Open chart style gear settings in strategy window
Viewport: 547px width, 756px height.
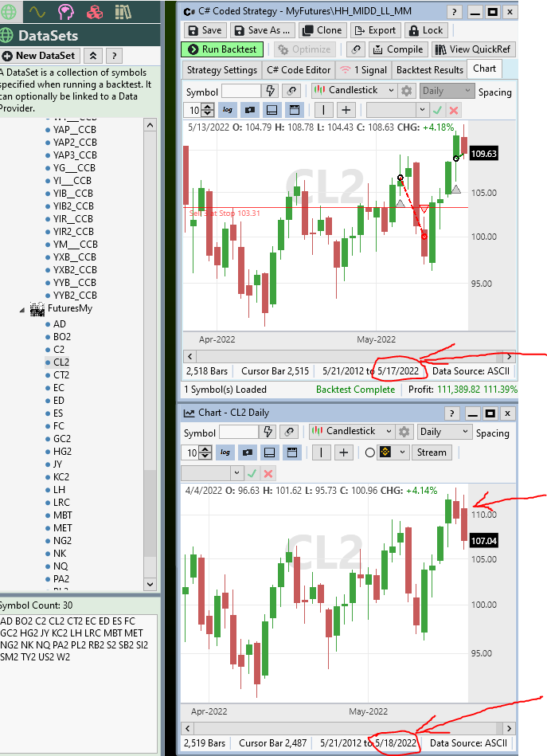(x=406, y=91)
